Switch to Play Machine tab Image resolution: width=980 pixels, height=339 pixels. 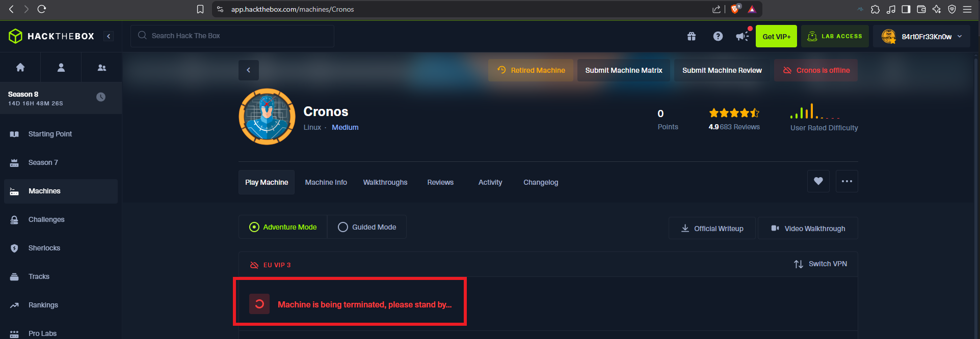pos(267,182)
